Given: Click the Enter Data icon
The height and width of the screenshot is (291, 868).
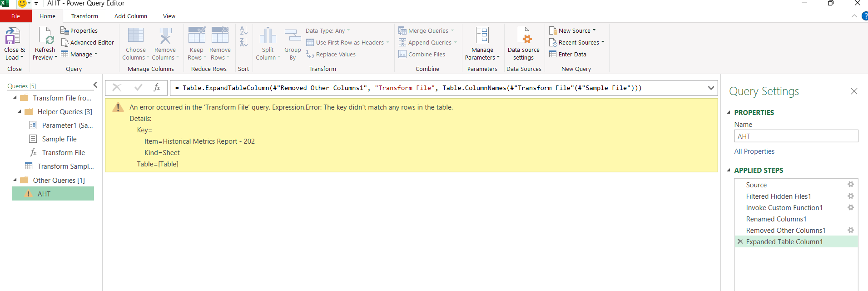Looking at the screenshot, I should coord(553,54).
